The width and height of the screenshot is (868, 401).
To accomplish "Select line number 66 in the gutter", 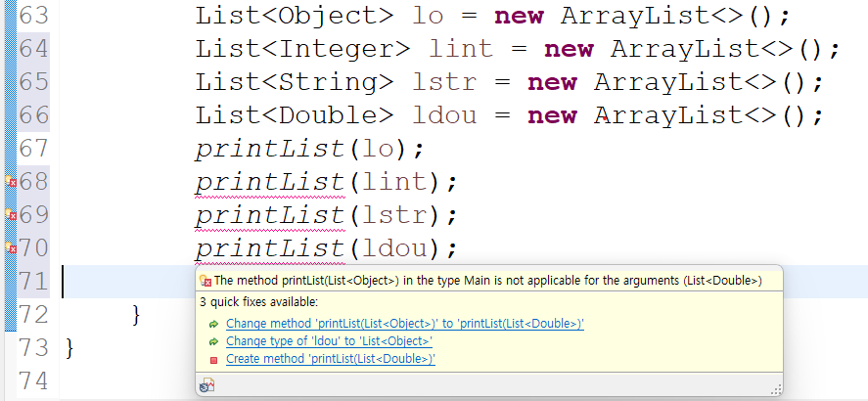I will coord(34,115).
